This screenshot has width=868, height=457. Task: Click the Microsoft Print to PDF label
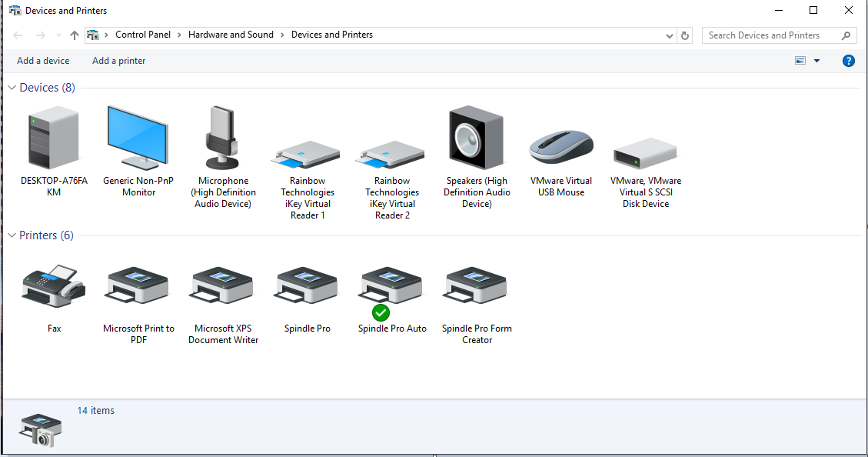138,334
